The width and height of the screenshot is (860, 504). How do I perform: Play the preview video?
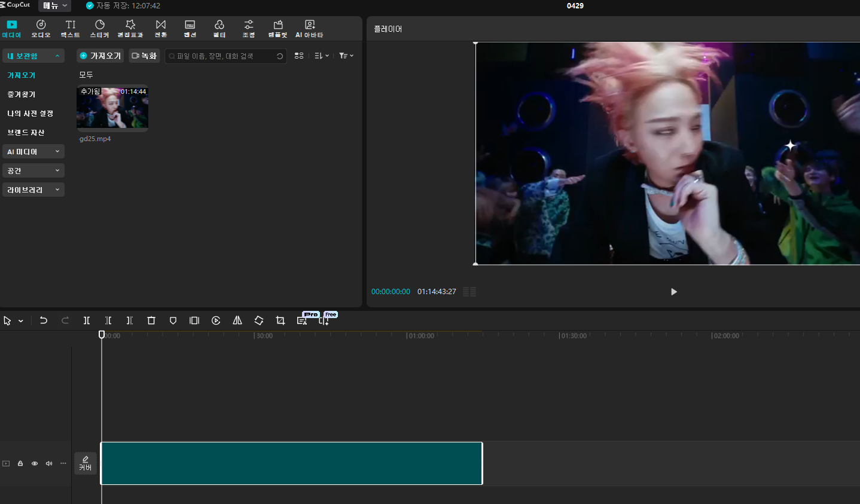coord(673,292)
